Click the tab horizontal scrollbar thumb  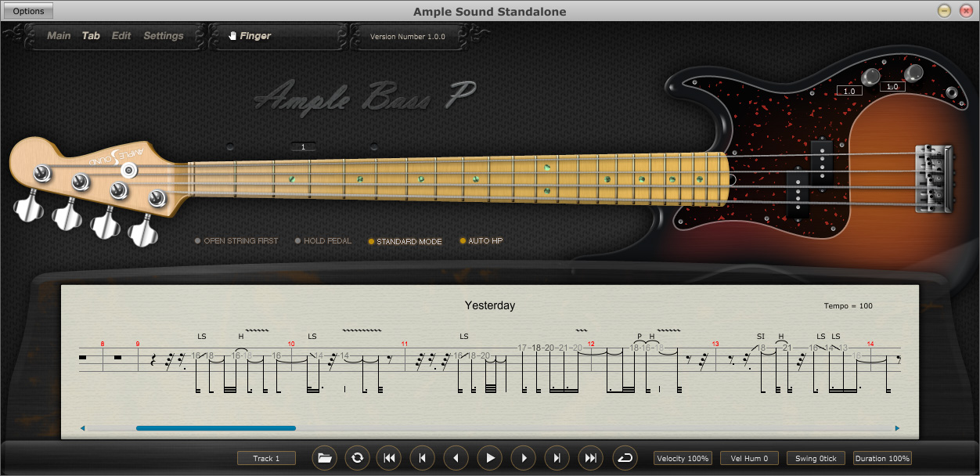[216, 428]
